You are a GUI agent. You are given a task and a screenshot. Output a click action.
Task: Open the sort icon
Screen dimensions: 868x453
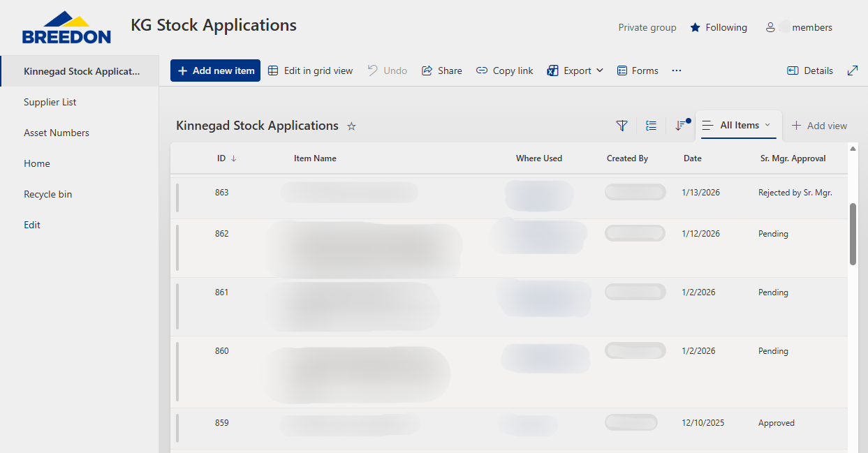(681, 126)
